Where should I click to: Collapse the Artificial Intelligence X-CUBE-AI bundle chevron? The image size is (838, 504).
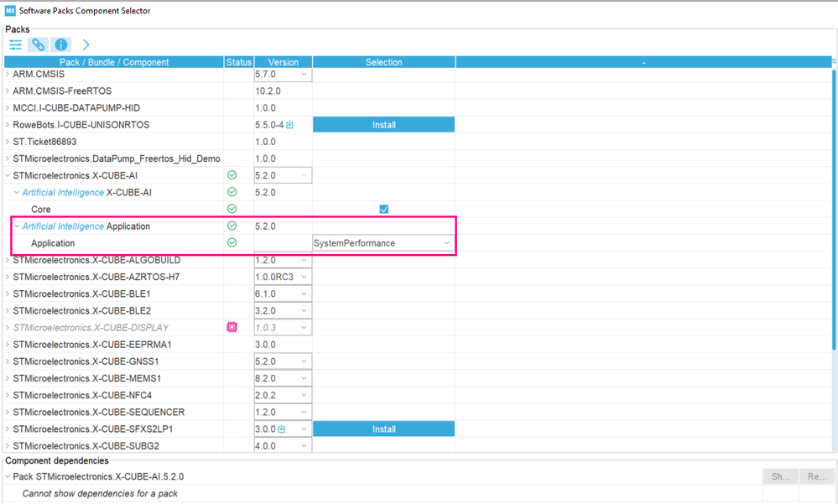tap(17, 192)
